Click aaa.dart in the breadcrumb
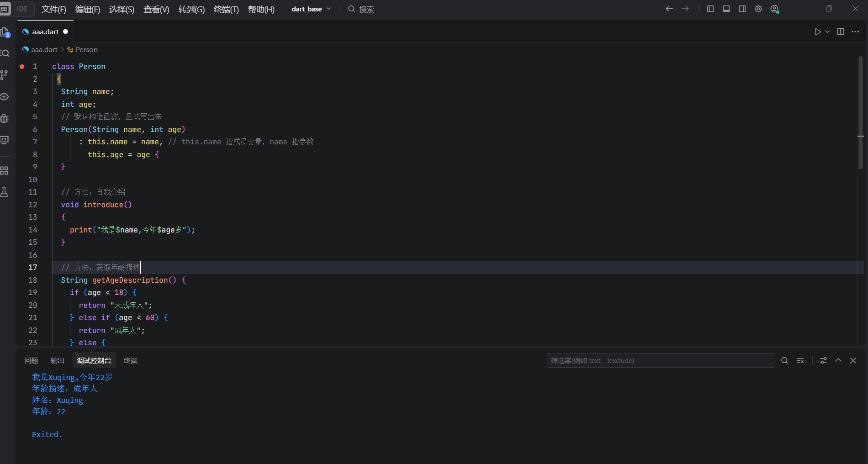The height and width of the screenshot is (464, 868). click(x=44, y=49)
